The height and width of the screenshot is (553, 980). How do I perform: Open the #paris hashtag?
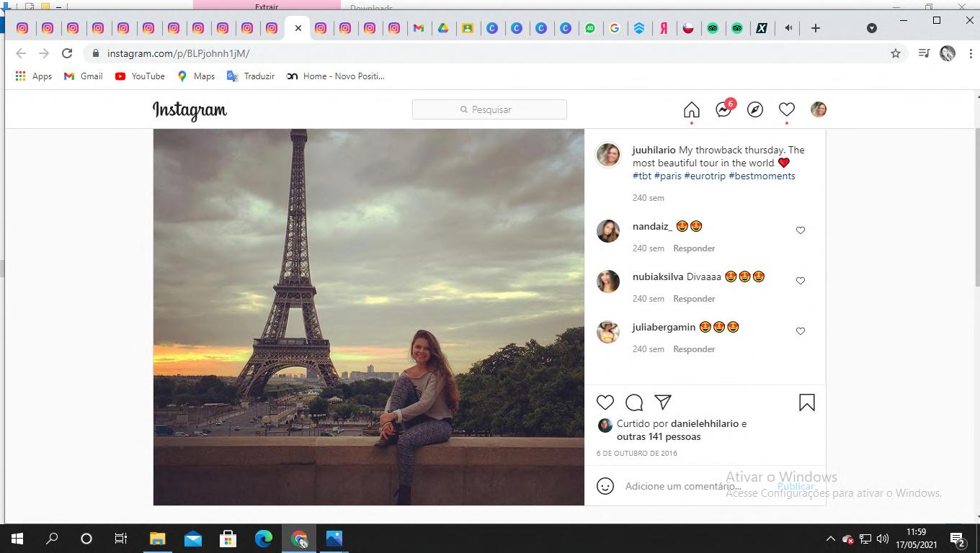(x=668, y=176)
